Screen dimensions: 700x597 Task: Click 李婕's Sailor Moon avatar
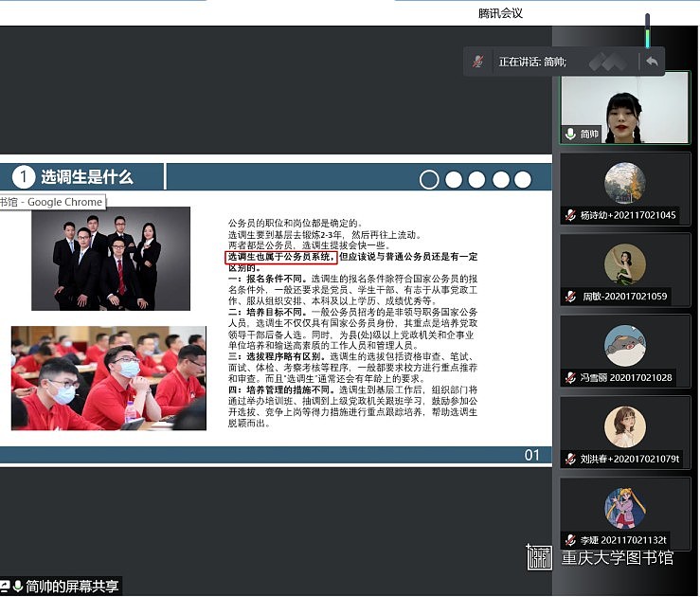point(624,508)
